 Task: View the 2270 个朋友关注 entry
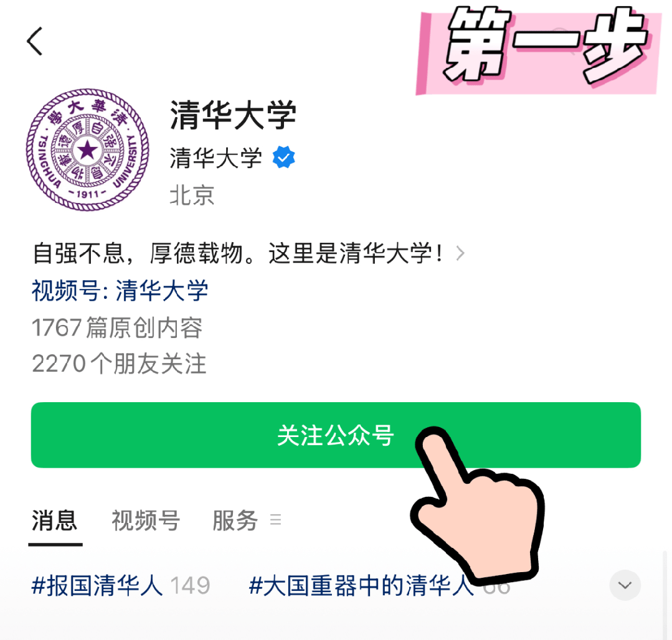click(x=119, y=364)
